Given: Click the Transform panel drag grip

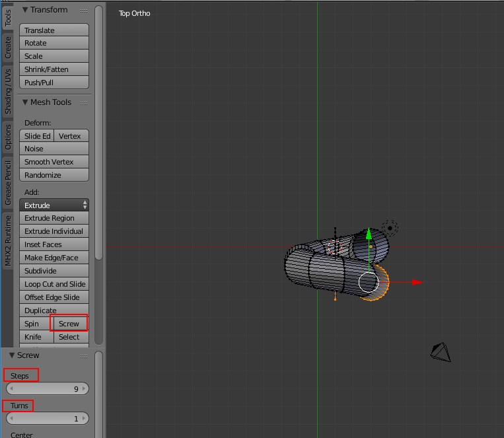Looking at the screenshot, I should pos(83,11).
